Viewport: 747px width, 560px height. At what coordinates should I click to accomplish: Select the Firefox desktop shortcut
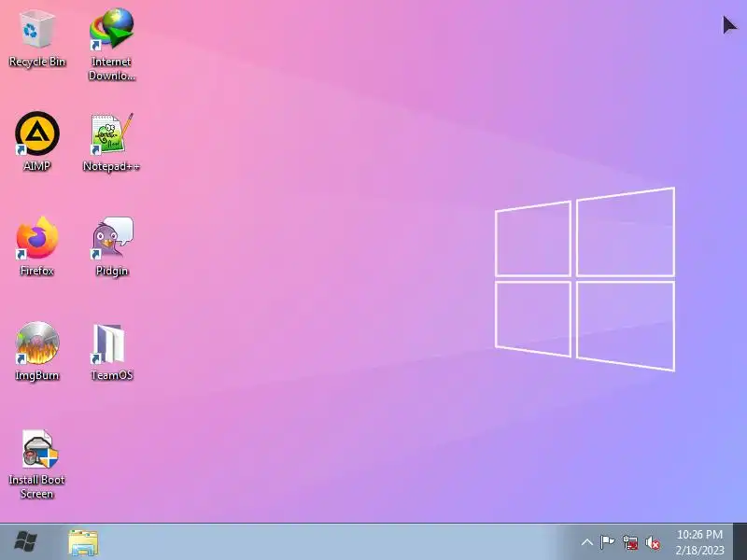click(37, 246)
